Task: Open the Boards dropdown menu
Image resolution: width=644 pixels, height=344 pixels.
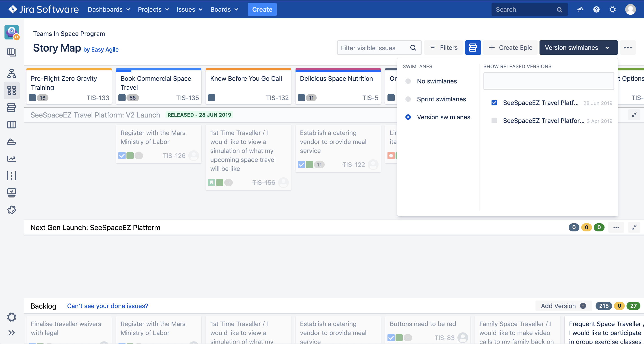Action: [224, 9]
